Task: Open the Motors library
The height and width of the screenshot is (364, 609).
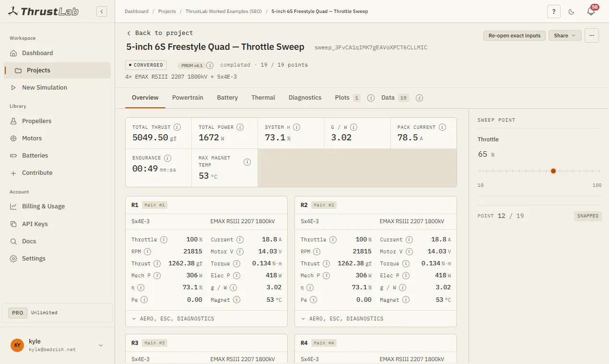Action: click(x=58, y=138)
